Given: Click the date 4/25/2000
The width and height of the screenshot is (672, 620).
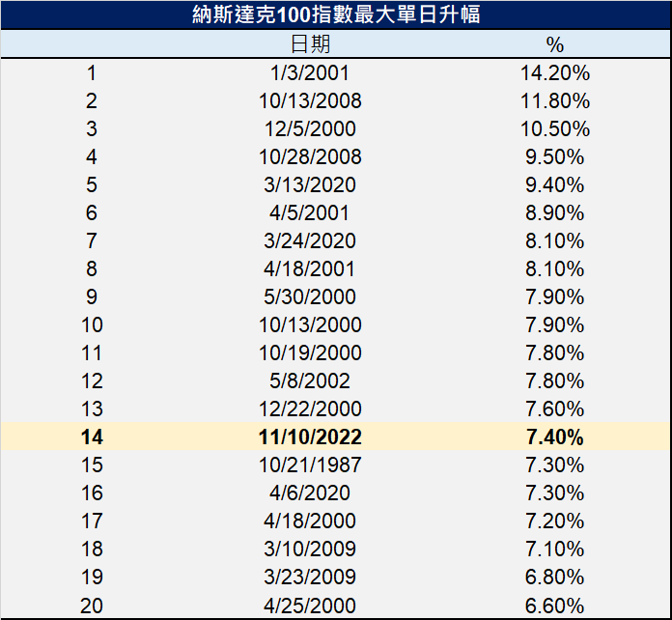Looking at the screenshot, I should tap(310, 606).
